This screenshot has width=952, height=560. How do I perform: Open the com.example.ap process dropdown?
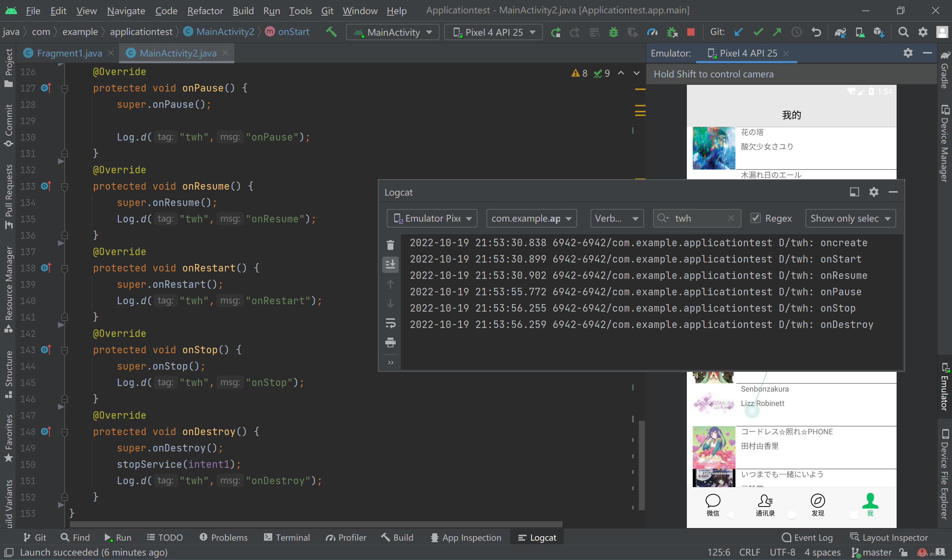531,218
